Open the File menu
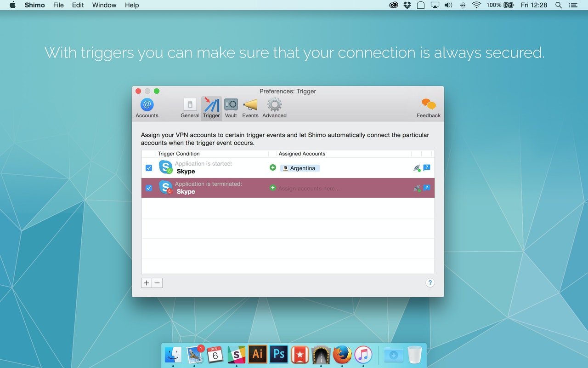Viewport: 588px width, 368px height. [58, 5]
